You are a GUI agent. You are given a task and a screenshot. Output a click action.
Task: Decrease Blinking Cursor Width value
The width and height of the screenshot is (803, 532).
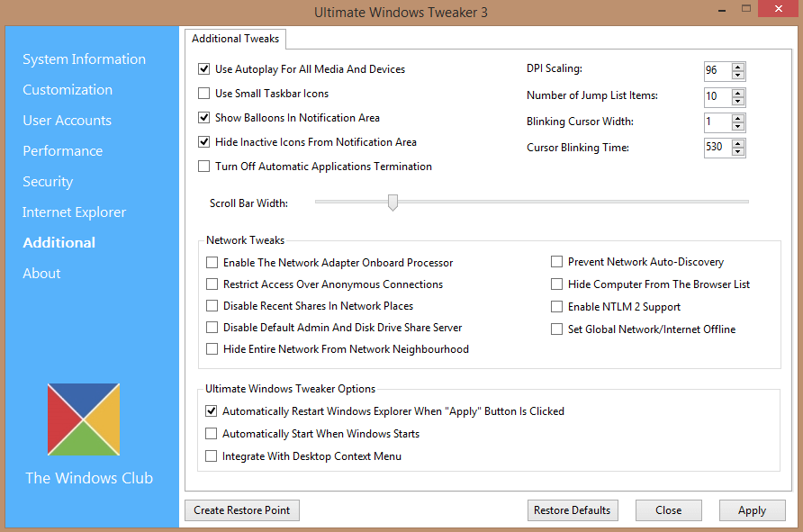tap(737, 126)
